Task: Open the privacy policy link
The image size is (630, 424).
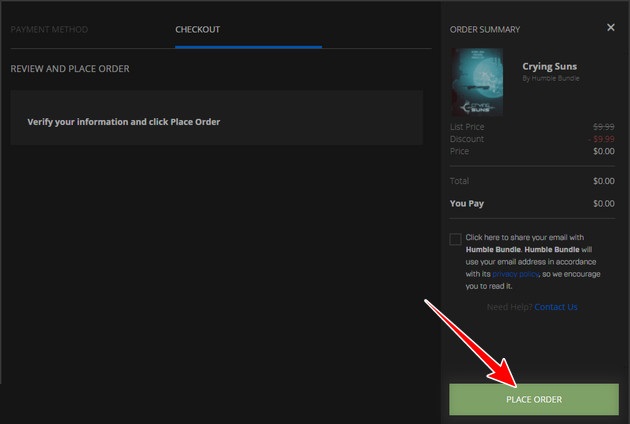Action: [515, 274]
